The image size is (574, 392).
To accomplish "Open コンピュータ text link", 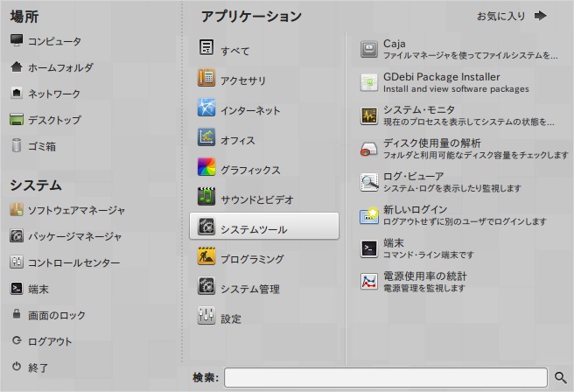I will (54, 41).
